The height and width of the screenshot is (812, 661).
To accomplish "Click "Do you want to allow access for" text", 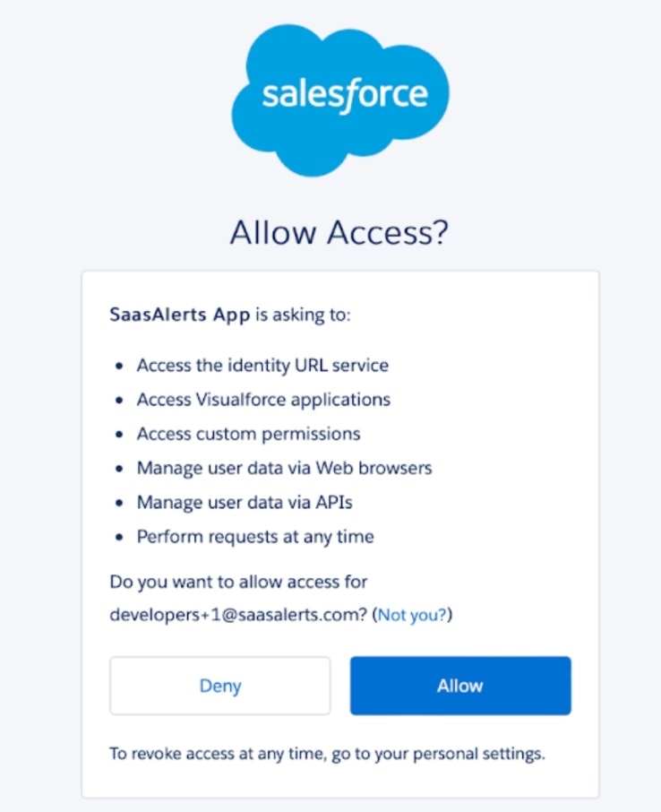I will [238, 582].
